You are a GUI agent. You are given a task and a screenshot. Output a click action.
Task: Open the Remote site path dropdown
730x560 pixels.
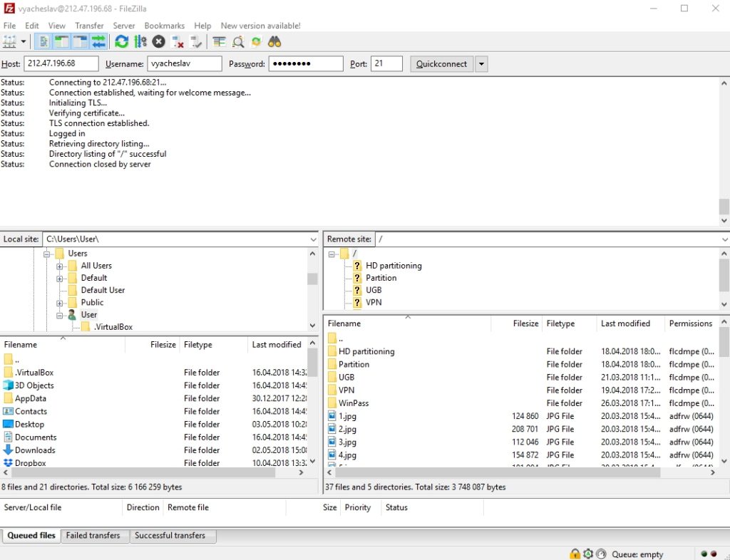pyautogui.click(x=724, y=239)
